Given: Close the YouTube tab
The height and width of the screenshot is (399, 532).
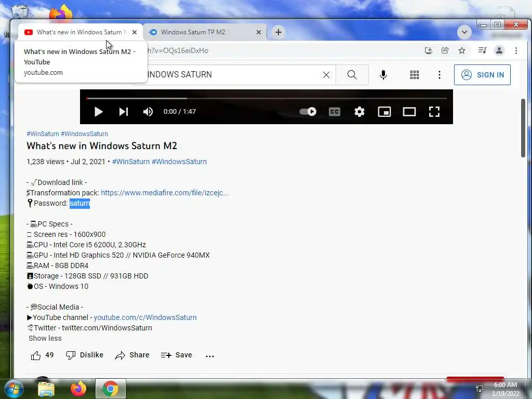Looking at the screenshot, I should (x=135, y=32).
